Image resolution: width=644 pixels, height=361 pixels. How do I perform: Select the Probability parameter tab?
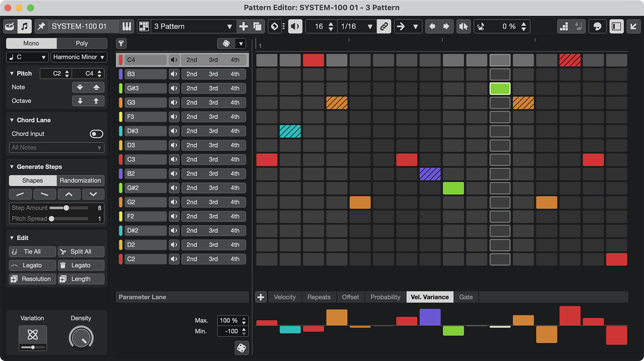coord(385,297)
